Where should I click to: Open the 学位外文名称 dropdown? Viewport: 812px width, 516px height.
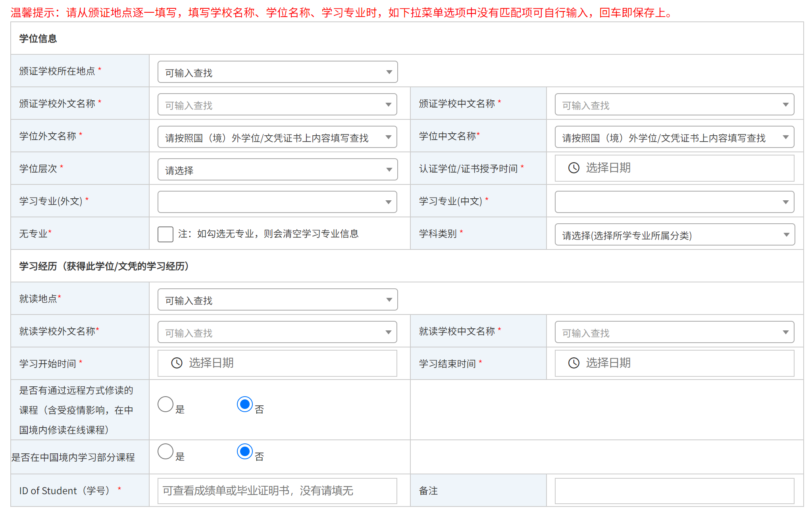[x=277, y=137]
